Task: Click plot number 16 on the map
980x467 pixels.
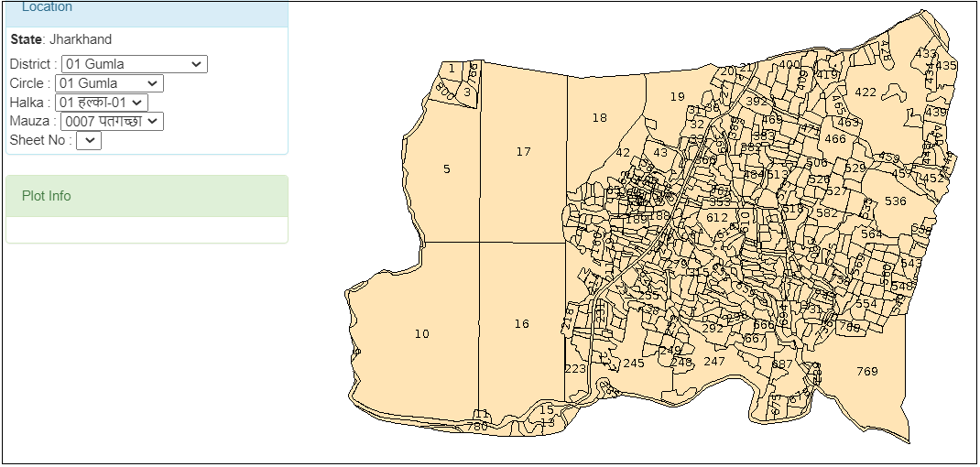Action: [521, 324]
